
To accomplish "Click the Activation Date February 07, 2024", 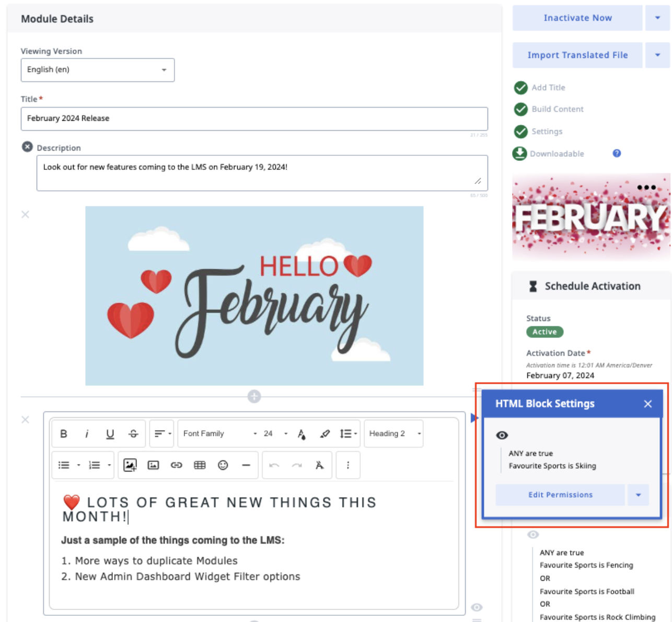I will click(x=560, y=375).
